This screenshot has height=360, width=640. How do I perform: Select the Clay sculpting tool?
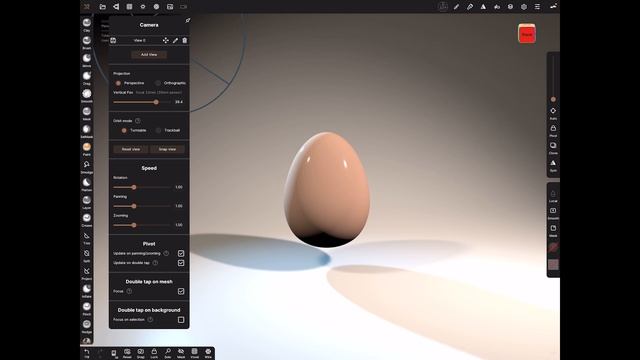click(87, 24)
